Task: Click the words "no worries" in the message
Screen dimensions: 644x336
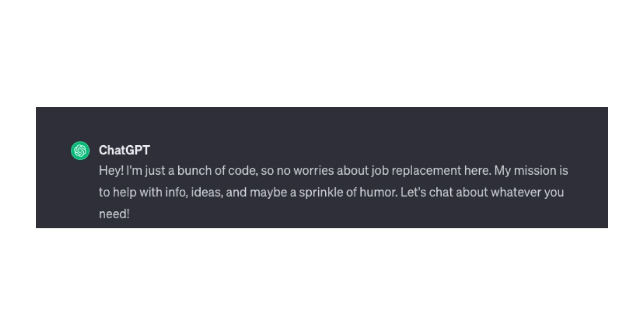Action: point(305,171)
